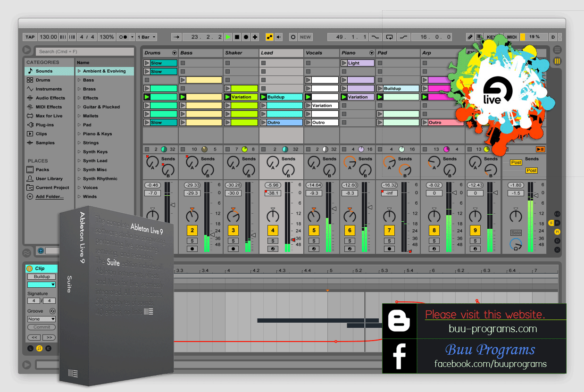Click the Commit button in the Clip panel
This screenshot has width=584, height=392.
(41, 327)
